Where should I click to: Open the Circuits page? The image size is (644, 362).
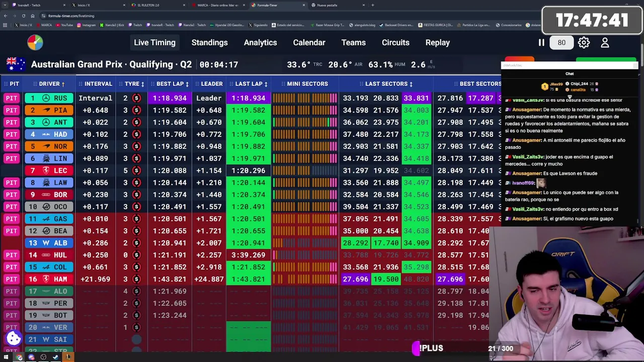pos(395,43)
